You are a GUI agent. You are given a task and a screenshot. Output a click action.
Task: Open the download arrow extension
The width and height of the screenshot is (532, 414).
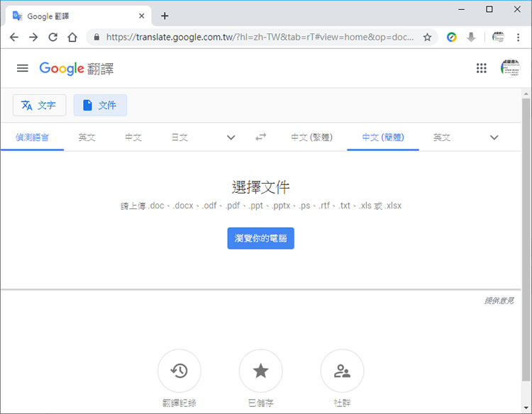tap(471, 37)
